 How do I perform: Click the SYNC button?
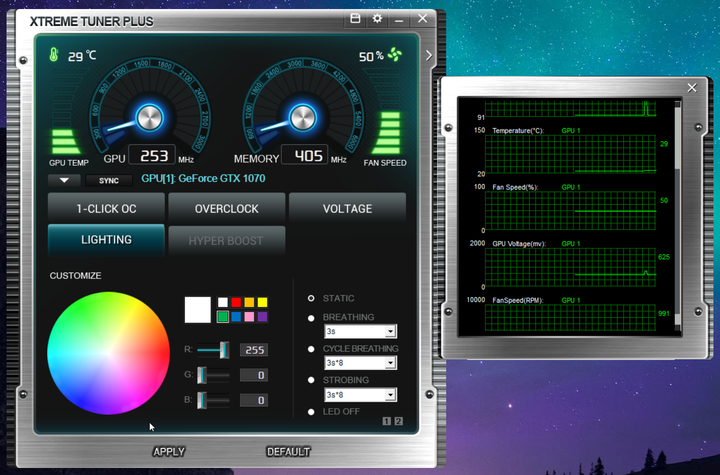coord(109,181)
